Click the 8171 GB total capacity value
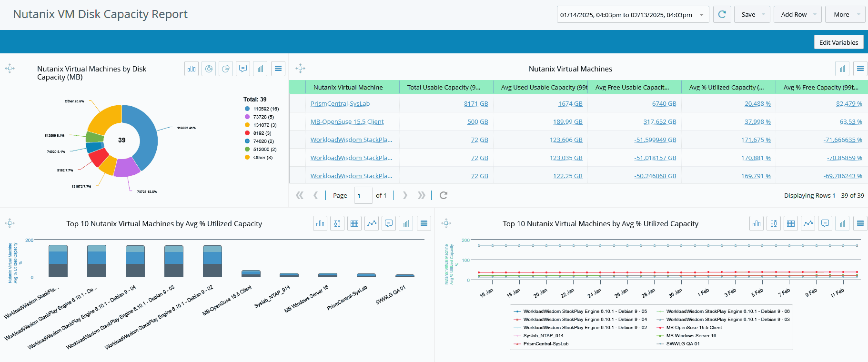Screen dimensions: 868x362 [476, 103]
